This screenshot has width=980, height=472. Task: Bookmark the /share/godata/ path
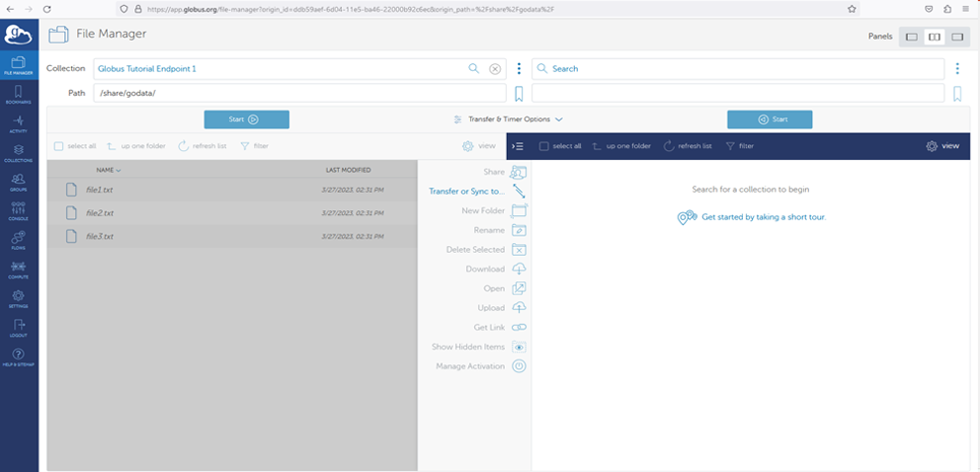coord(519,94)
